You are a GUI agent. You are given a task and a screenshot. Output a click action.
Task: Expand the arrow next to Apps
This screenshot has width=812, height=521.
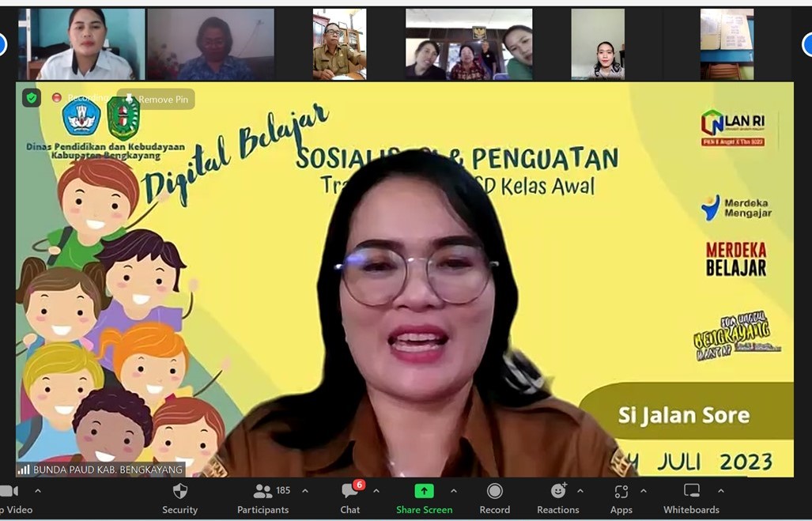(x=643, y=491)
